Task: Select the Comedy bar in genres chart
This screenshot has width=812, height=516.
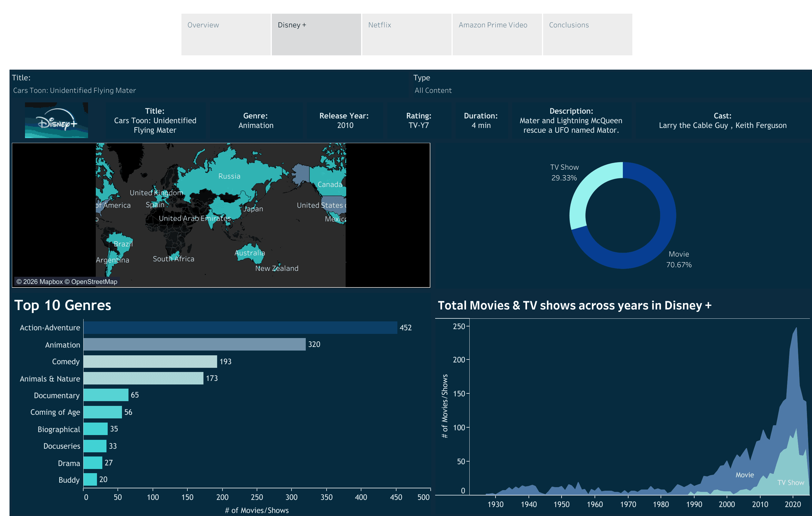Action: pos(150,362)
